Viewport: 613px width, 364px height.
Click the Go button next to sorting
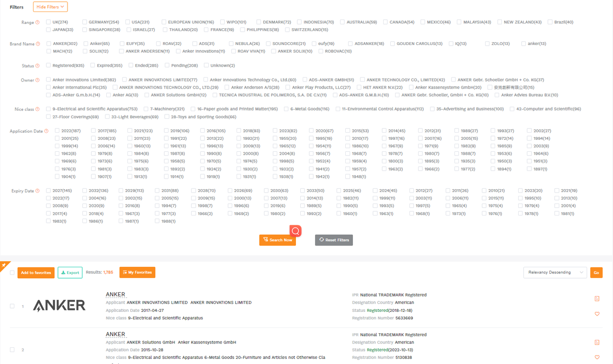click(596, 273)
